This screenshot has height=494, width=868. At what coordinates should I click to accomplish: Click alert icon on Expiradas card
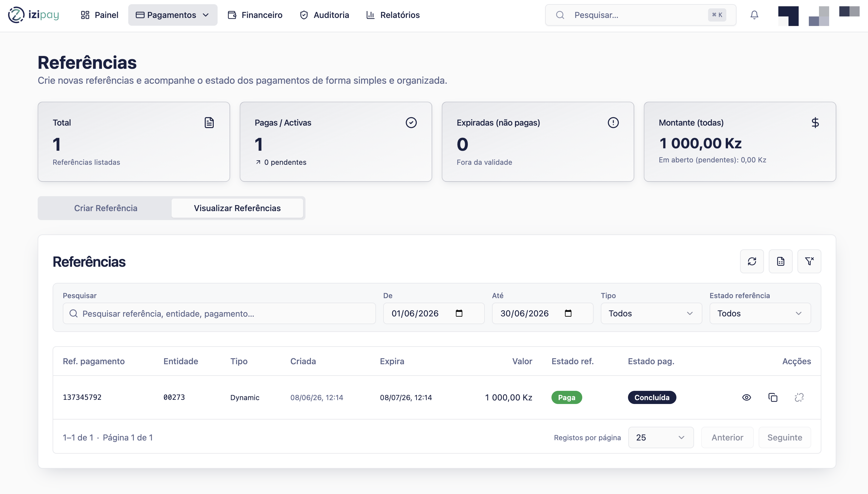tap(613, 123)
